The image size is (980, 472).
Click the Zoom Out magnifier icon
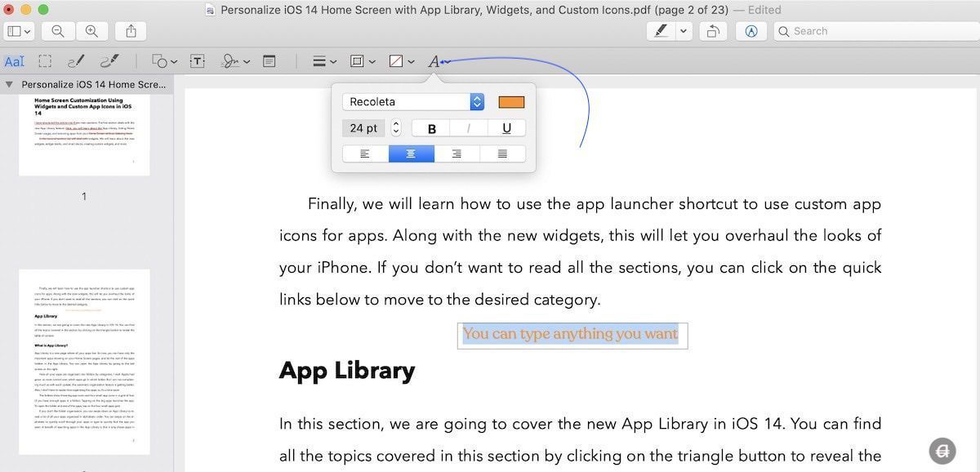pos(58,31)
